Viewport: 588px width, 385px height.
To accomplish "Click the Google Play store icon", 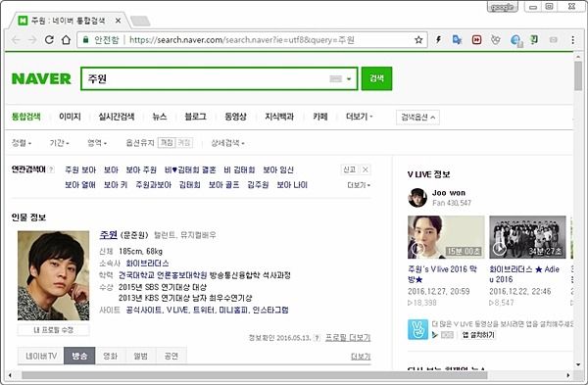I will click(435, 335).
